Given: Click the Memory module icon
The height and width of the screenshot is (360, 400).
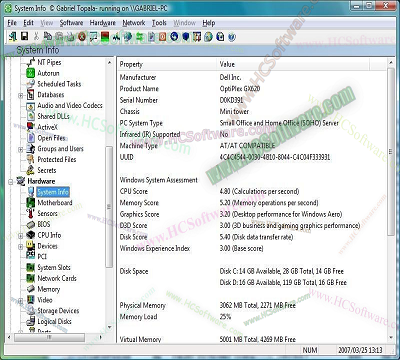Looking at the screenshot, I should pyautogui.click(x=31, y=289).
